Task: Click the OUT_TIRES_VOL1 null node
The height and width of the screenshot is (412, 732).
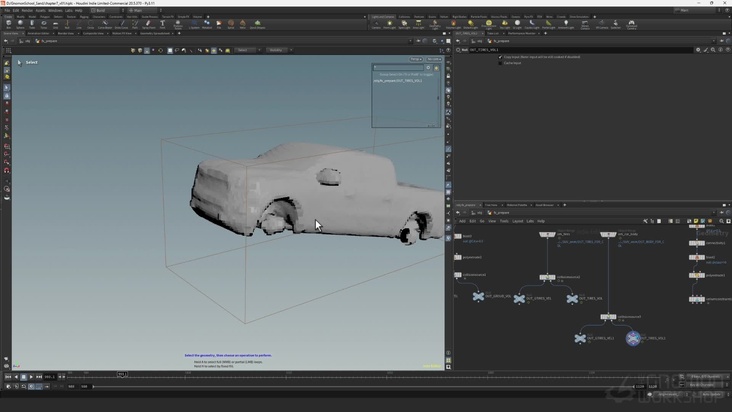Action: click(633, 338)
